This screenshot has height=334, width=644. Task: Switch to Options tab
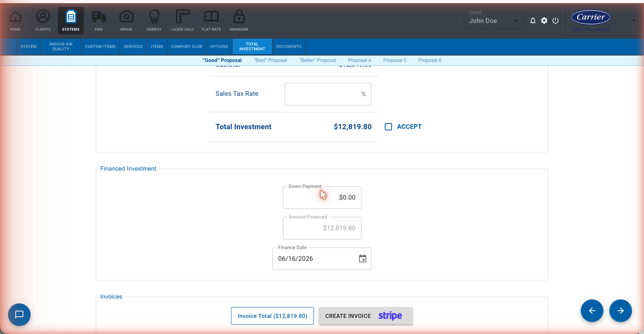click(219, 47)
